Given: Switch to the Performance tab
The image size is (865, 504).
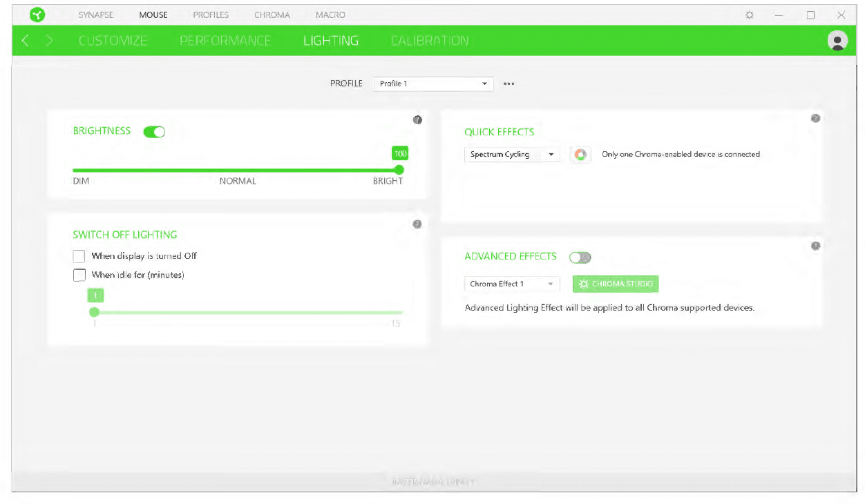Looking at the screenshot, I should click(225, 41).
